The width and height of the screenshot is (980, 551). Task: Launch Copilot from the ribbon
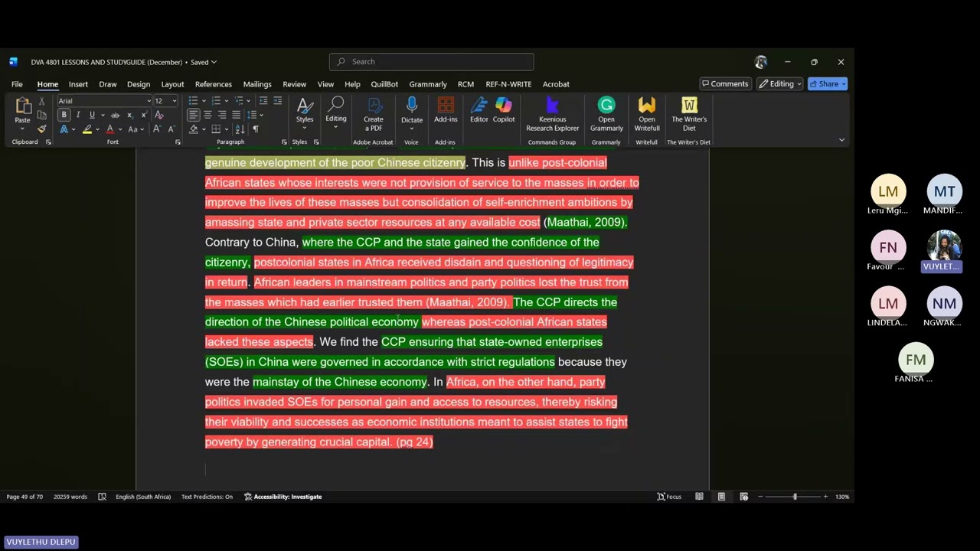(504, 110)
